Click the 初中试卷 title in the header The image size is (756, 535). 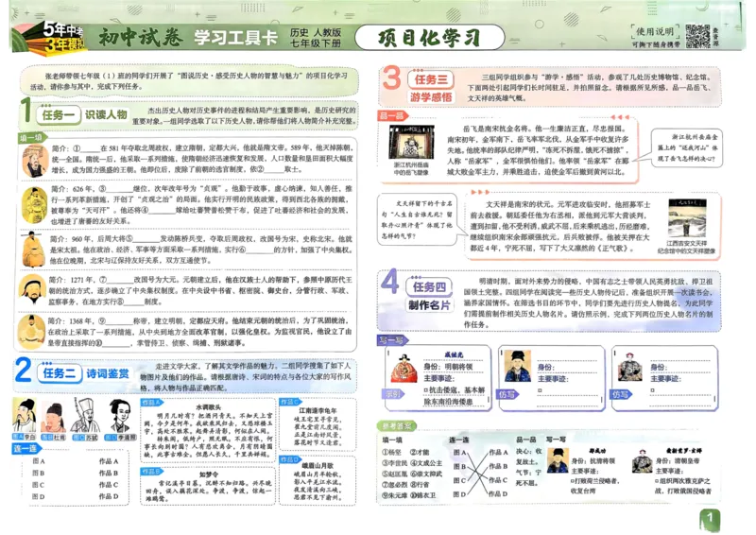tap(140, 37)
